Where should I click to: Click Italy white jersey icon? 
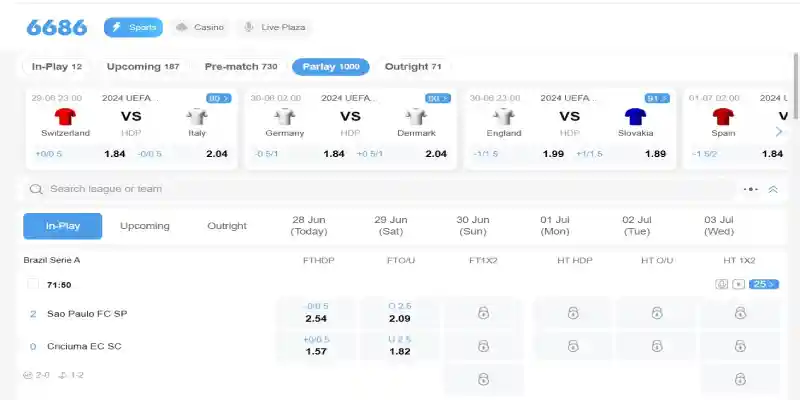(197, 117)
